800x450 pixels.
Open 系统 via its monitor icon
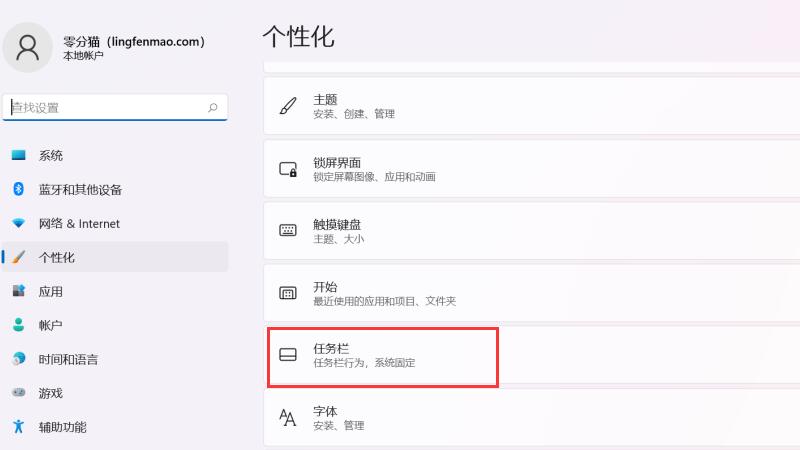coord(18,155)
